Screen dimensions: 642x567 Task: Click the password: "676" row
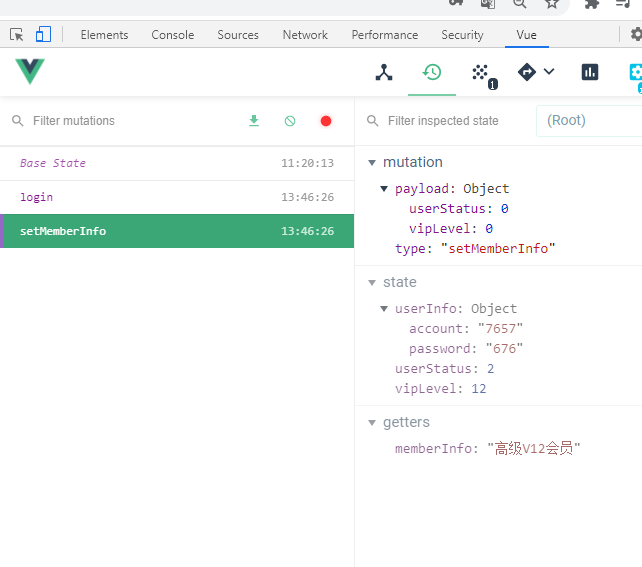[x=466, y=348]
